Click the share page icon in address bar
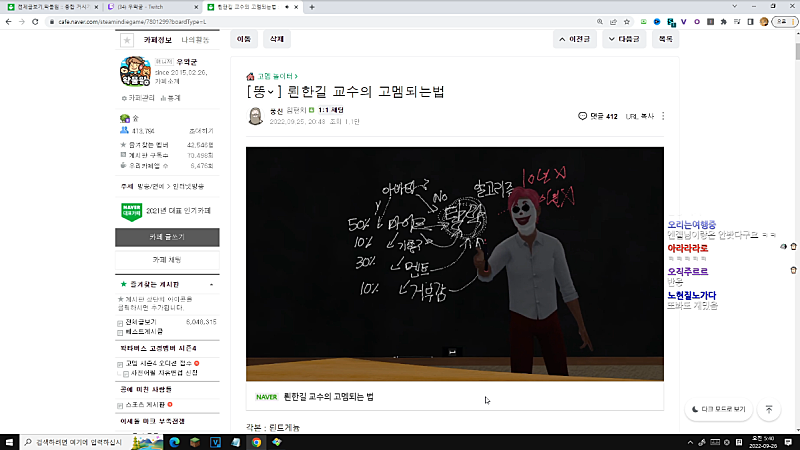800x450 pixels. [613, 22]
